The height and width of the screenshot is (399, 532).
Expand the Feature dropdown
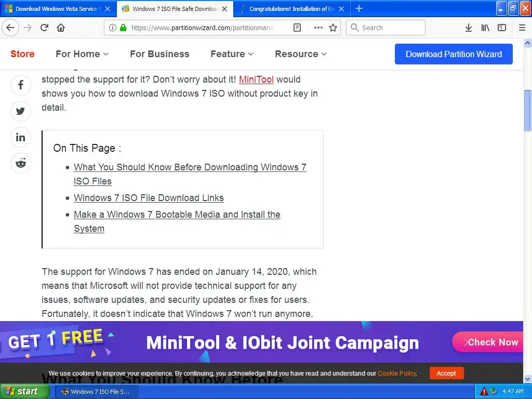click(x=232, y=54)
